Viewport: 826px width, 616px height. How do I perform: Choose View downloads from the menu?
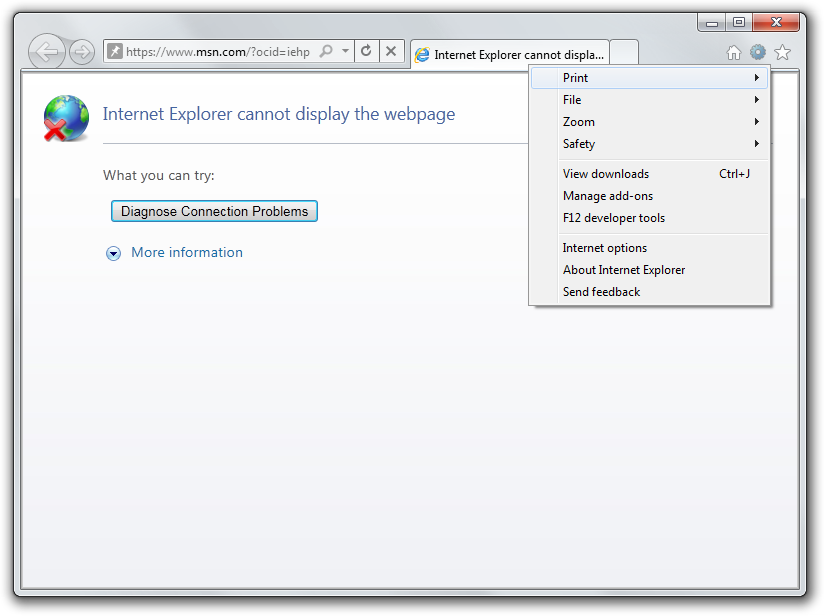pos(649,174)
